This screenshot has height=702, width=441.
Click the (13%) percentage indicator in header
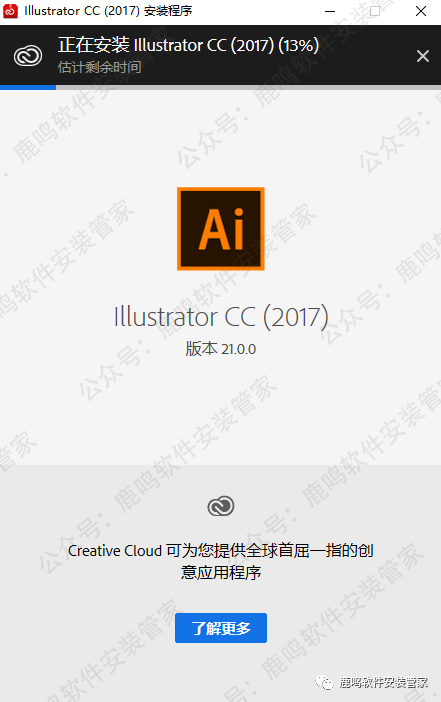pos(299,45)
